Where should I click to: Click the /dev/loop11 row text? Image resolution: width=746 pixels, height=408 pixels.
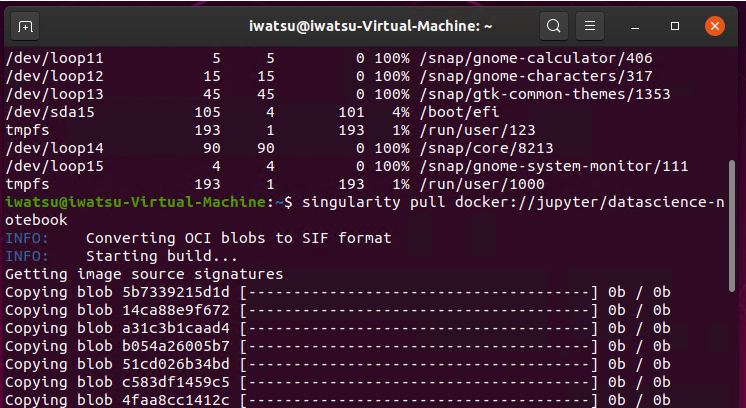click(329, 58)
